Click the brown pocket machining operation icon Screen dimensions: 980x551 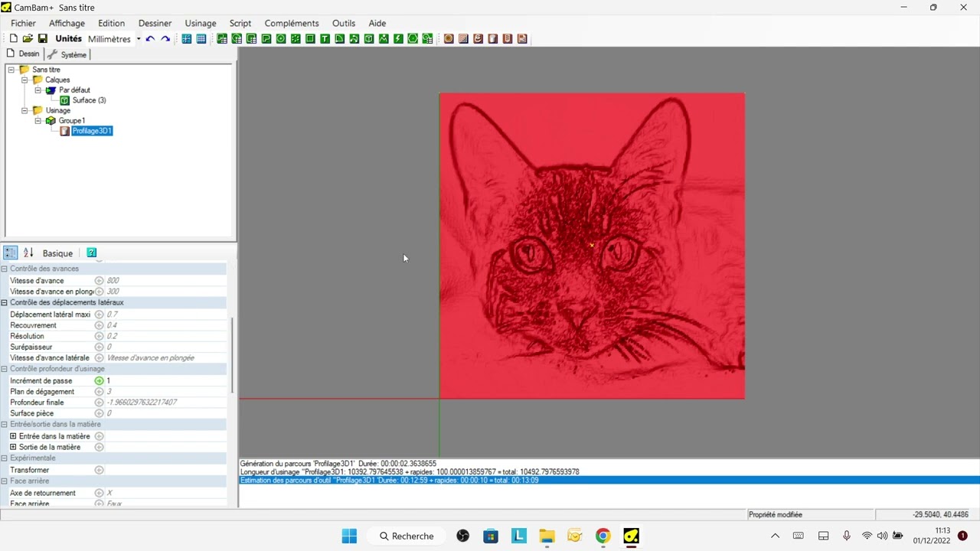[463, 38]
